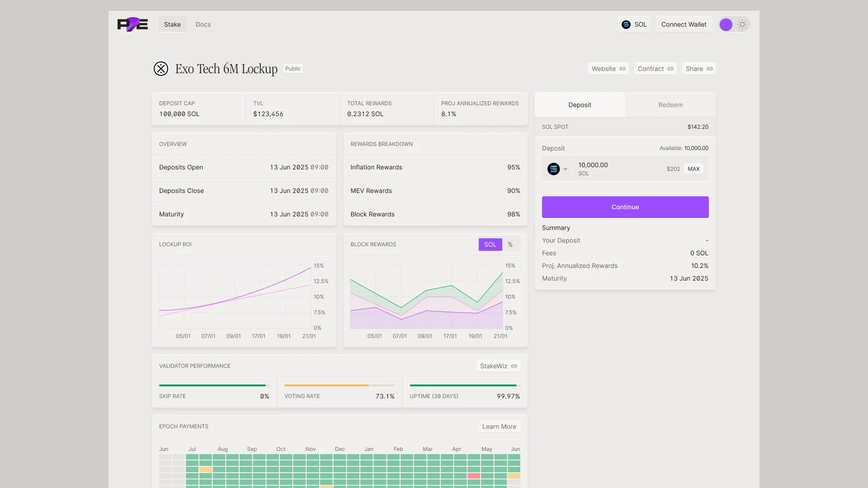This screenshot has width=868, height=488.
Task: Click the Uptime (30 days) progress bar
Action: [465, 385]
